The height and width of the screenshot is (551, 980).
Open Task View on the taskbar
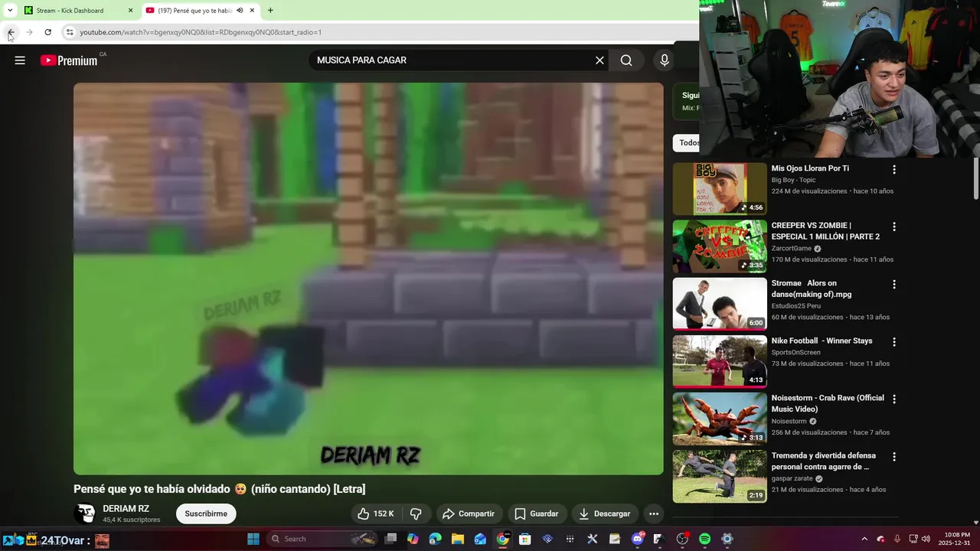tap(390, 539)
